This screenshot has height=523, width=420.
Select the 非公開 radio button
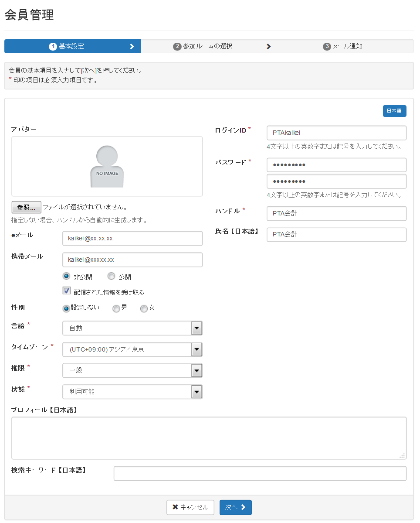tap(67, 276)
